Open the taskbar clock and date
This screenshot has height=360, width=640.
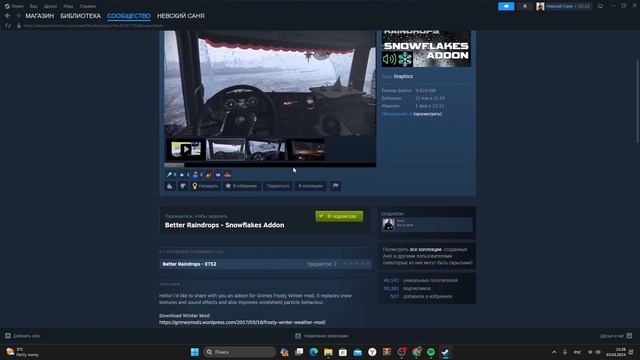click(616, 352)
